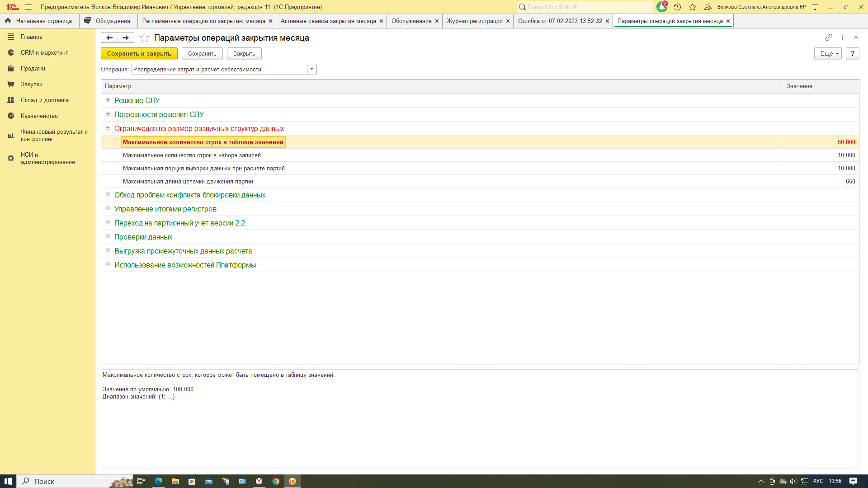
Task: Open the CRM и маркетинг section
Action: coord(44,52)
